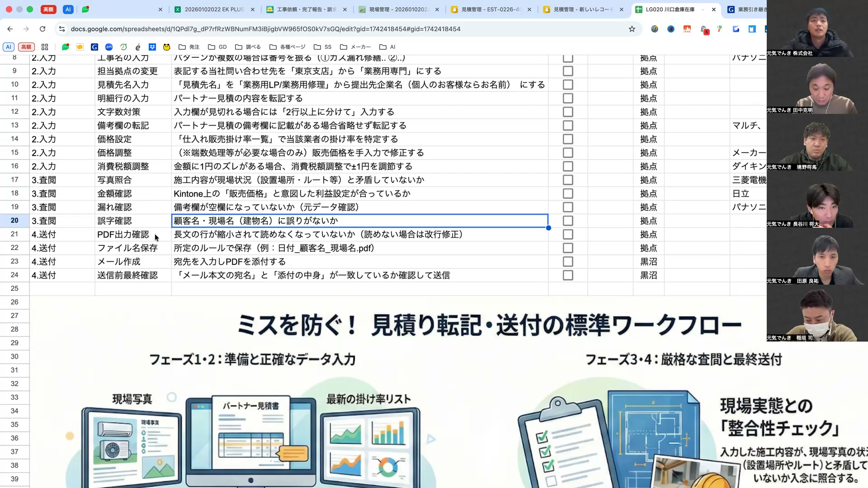The width and height of the screenshot is (868, 488).
Task: Click the AI bookmark in bookmarks bar
Action: (9, 47)
